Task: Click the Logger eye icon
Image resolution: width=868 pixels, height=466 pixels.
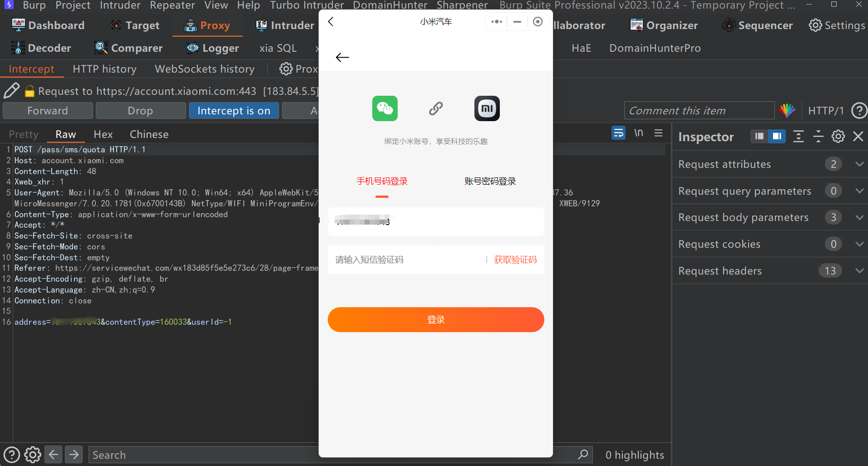Action: [193, 48]
